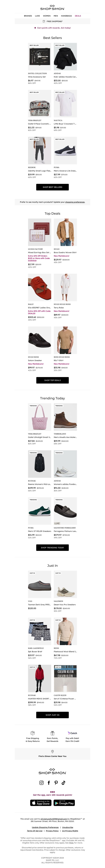The height and width of the screenshot is (868, 105).
Task: Open the Facebook icon in footer
Action: pos(49,782)
